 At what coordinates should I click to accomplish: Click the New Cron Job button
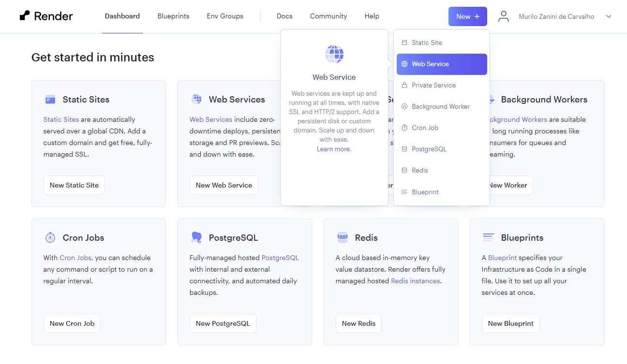point(72,323)
